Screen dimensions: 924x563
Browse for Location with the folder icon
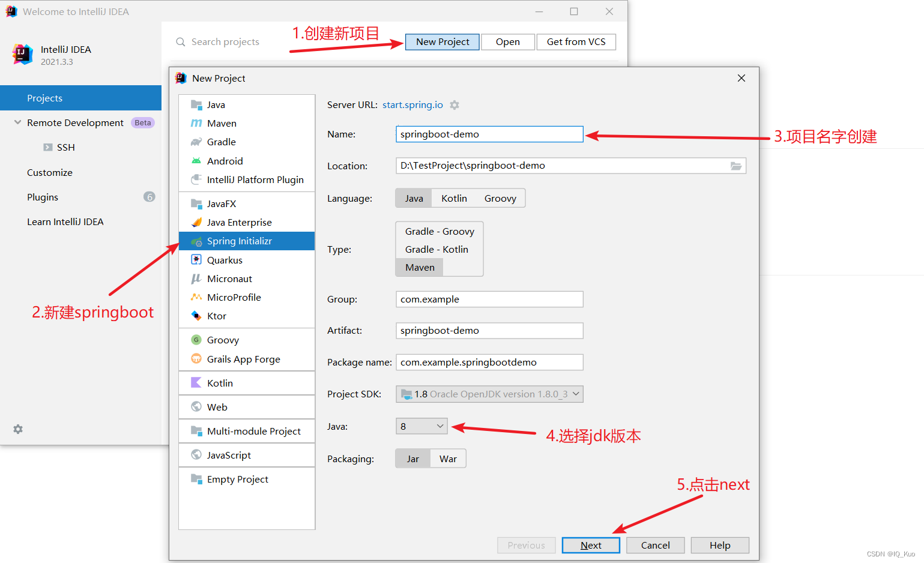[736, 166]
